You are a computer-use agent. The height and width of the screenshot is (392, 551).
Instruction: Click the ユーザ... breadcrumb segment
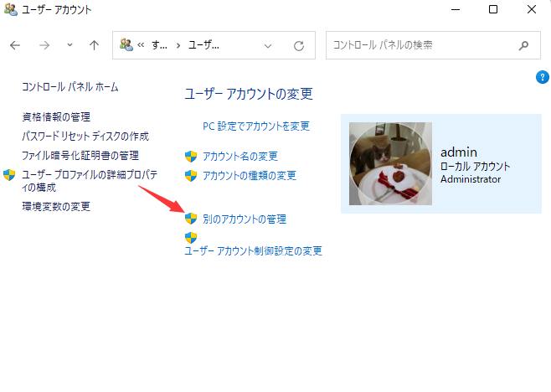[x=203, y=45]
